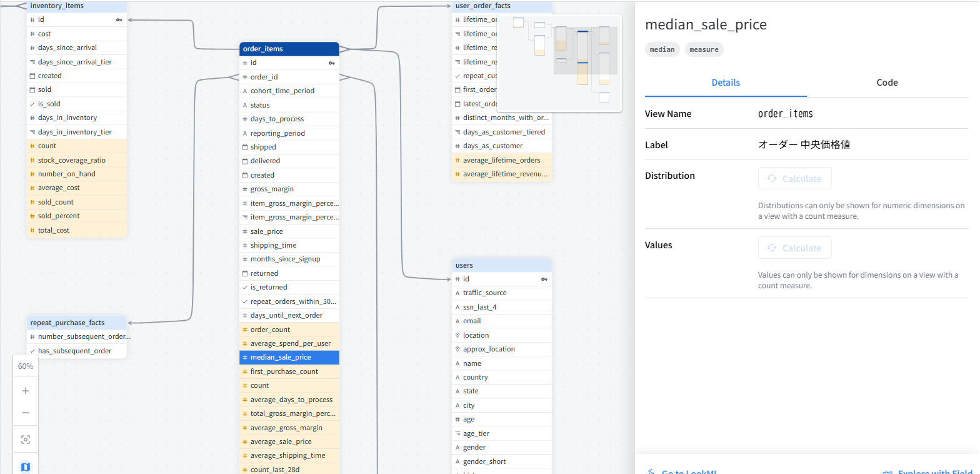Switch to the Code tab
This screenshot has height=474, width=980.
pyautogui.click(x=887, y=83)
